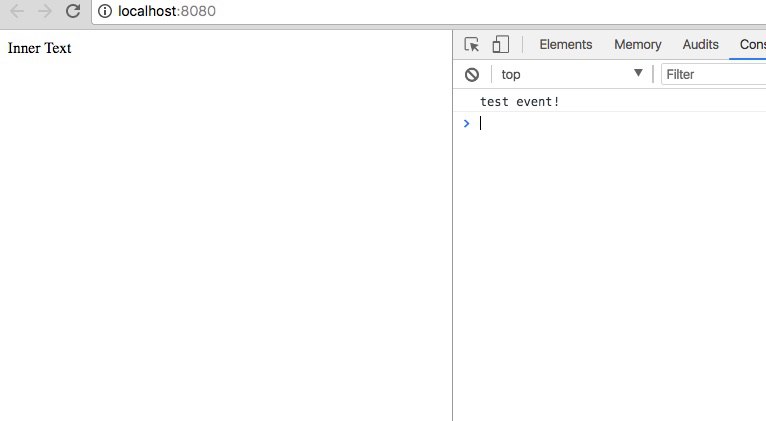766x421 pixels.
Task: Reload the current page
Action: pyautogui.click(x=72, y=11)
